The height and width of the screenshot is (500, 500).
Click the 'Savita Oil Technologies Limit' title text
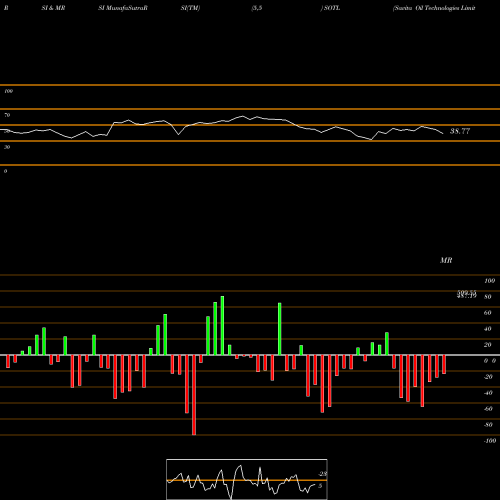[434, 8]
